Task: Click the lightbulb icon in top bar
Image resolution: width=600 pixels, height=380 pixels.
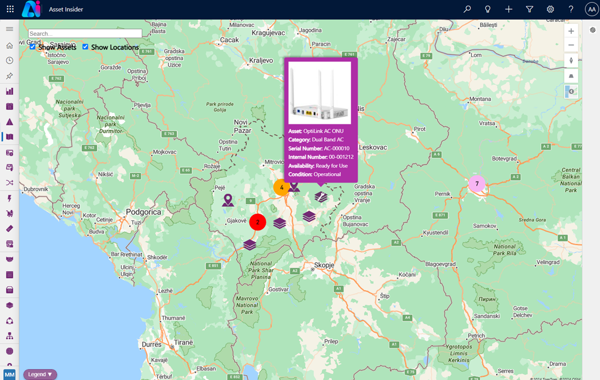Action: tap(488, 9)
